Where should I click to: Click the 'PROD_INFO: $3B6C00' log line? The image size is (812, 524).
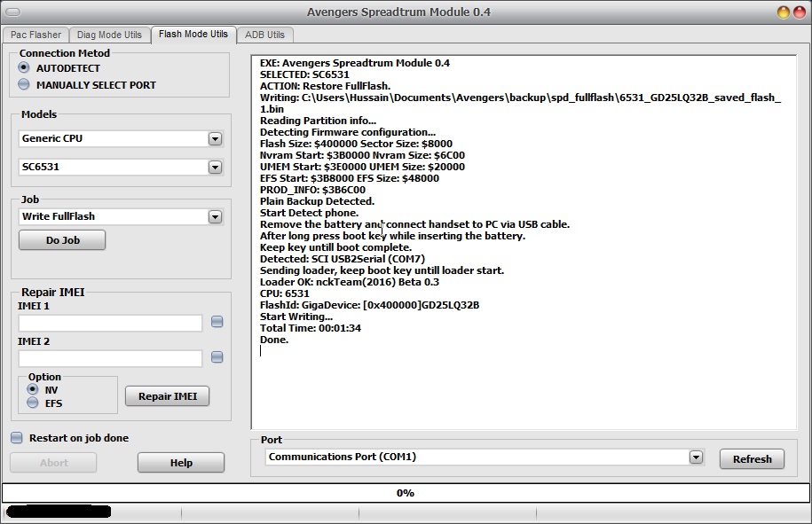(312, 190)
